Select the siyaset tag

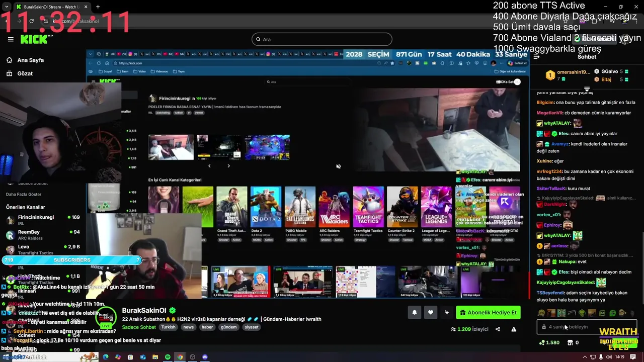click(x=252, y=327)
